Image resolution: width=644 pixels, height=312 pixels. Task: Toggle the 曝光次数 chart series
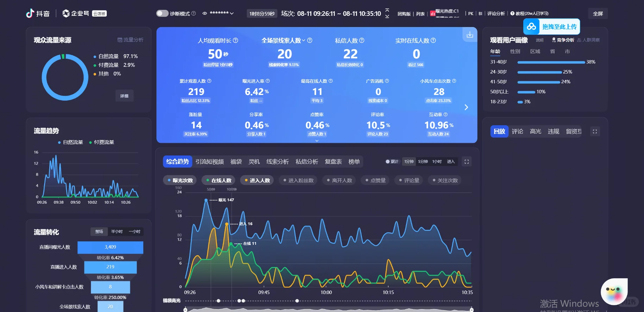click(180, 180)
